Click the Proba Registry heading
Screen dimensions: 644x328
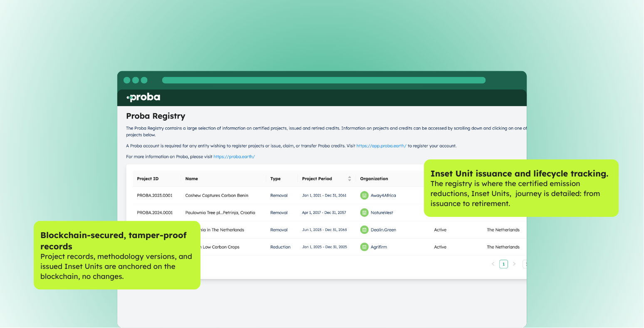[x=156, y=117]
